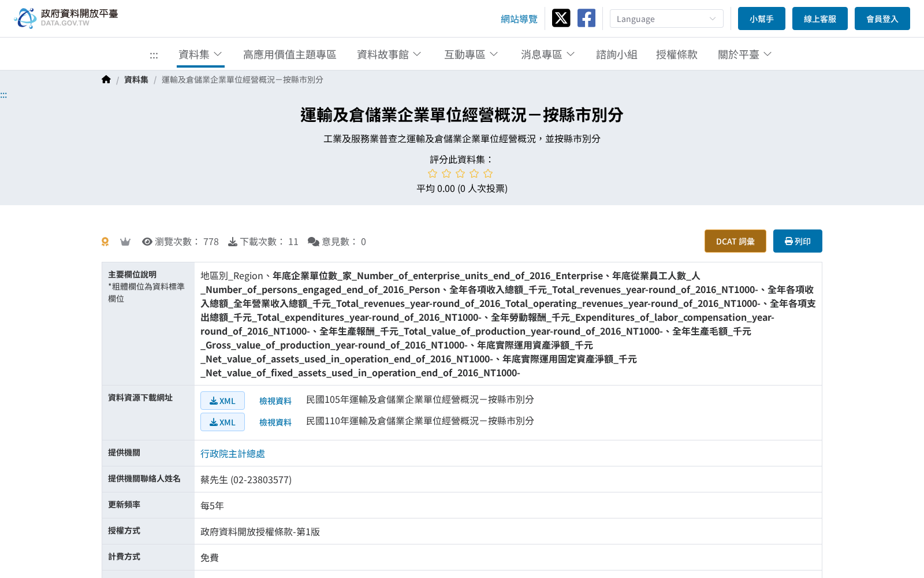924x578 pixels.
Task: Open the Facebook social icon
Action: pos(586,18)
